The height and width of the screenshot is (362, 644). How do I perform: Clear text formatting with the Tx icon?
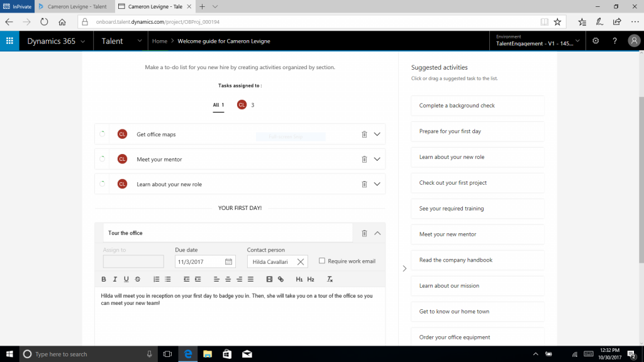point(330,279)
